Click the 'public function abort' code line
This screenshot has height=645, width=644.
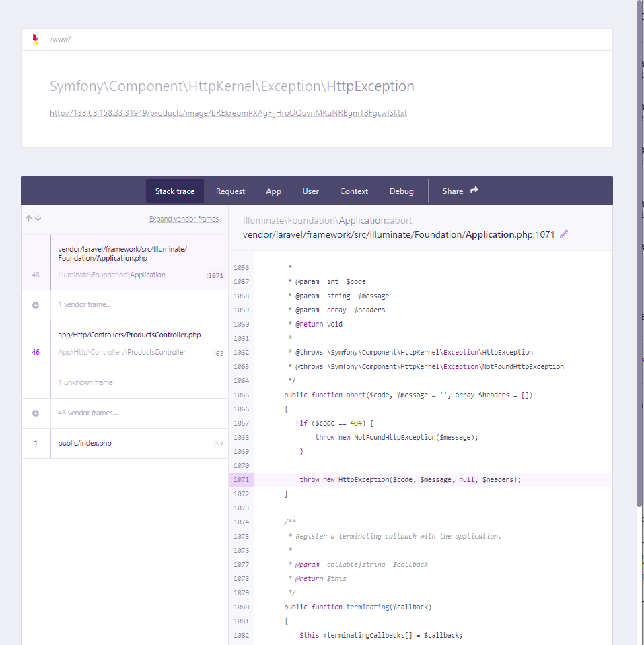(408, 395)
